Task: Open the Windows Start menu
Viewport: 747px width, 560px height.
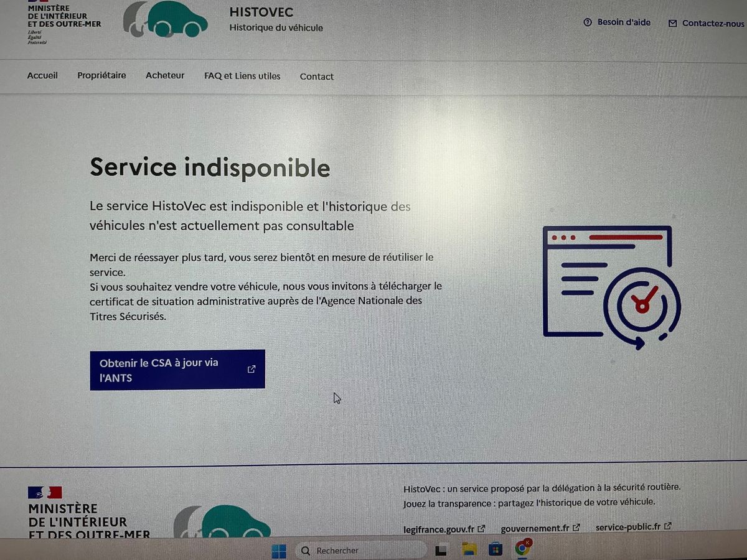Action: (x=279, y=551)
